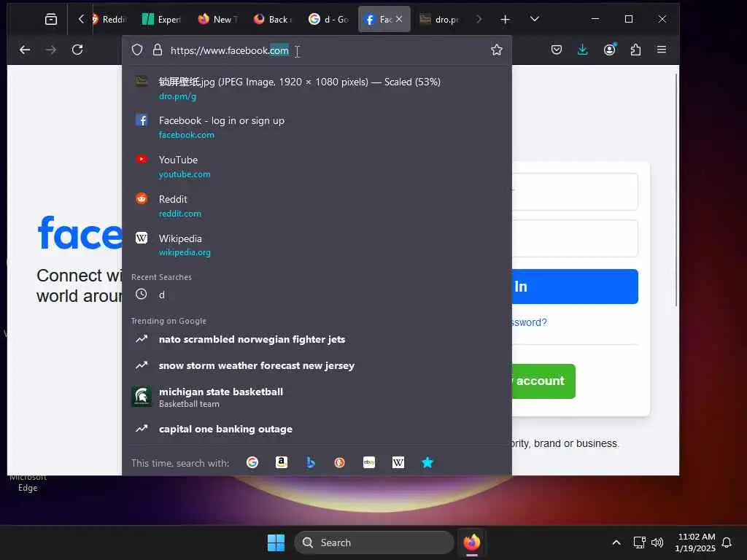The image size is (747, 560).
Task: Click Facebook email input field
Action: (x=575, y=192)
